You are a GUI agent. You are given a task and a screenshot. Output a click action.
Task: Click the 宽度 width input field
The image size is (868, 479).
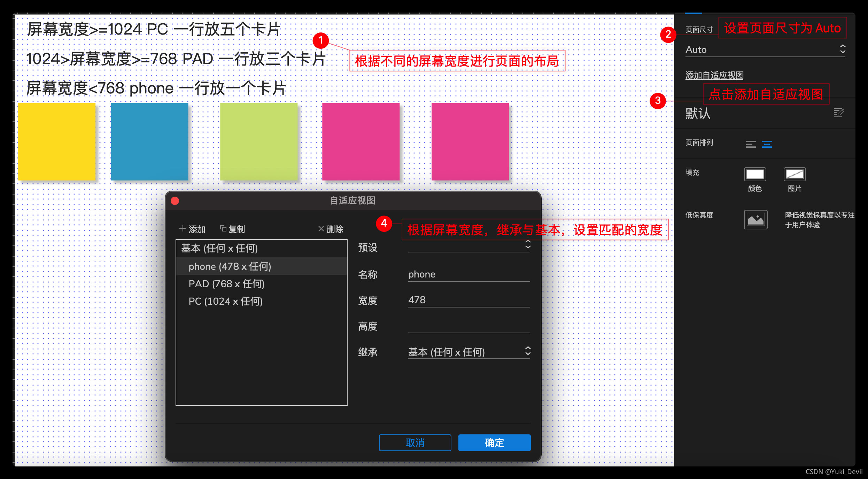[x=468, y=300]
